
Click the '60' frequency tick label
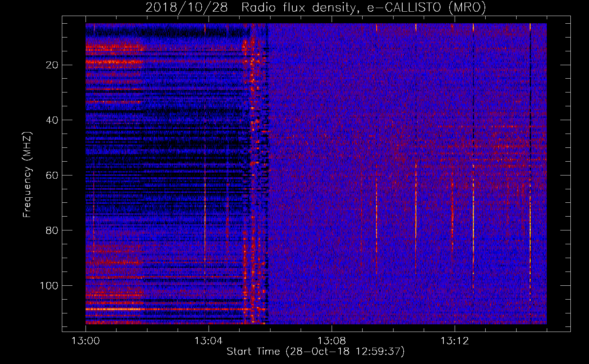pyautogui.click(x=52, y=175)
